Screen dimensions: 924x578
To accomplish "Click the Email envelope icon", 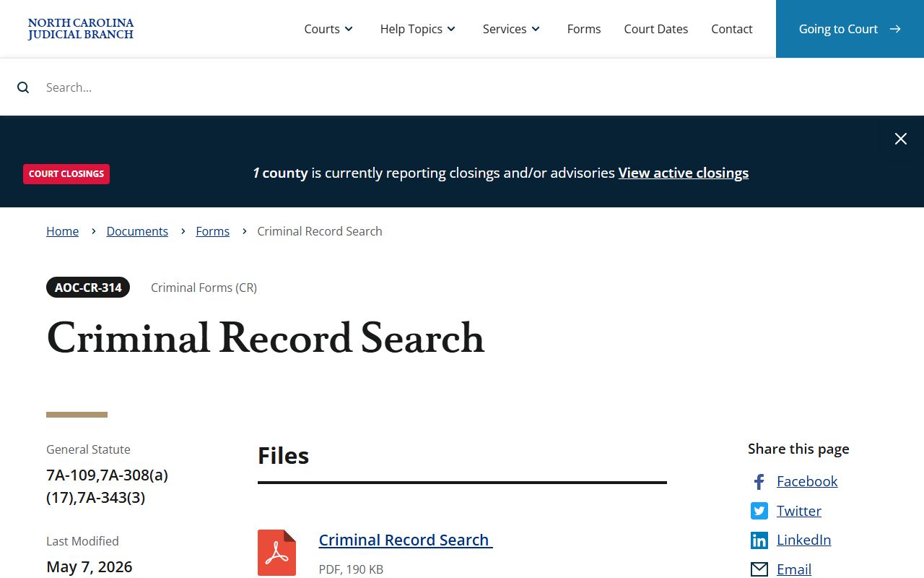I will tap(759, 569).
